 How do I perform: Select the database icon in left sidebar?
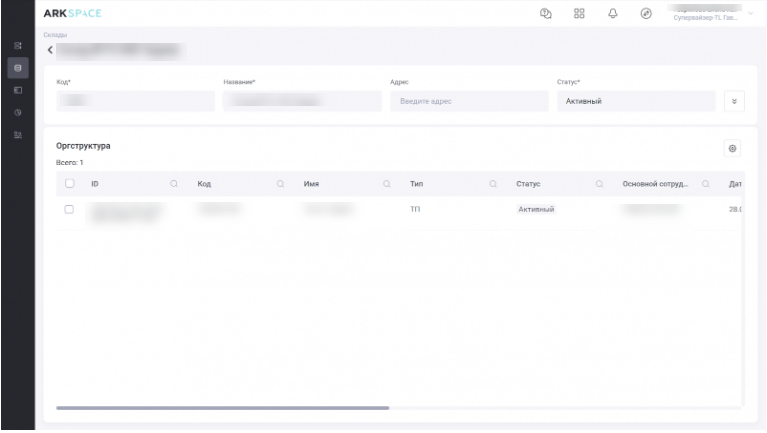(x=17, y=68)
